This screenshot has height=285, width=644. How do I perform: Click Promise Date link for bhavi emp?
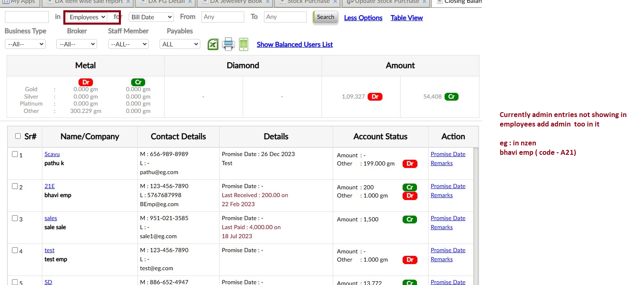click(x=448, y=186)
